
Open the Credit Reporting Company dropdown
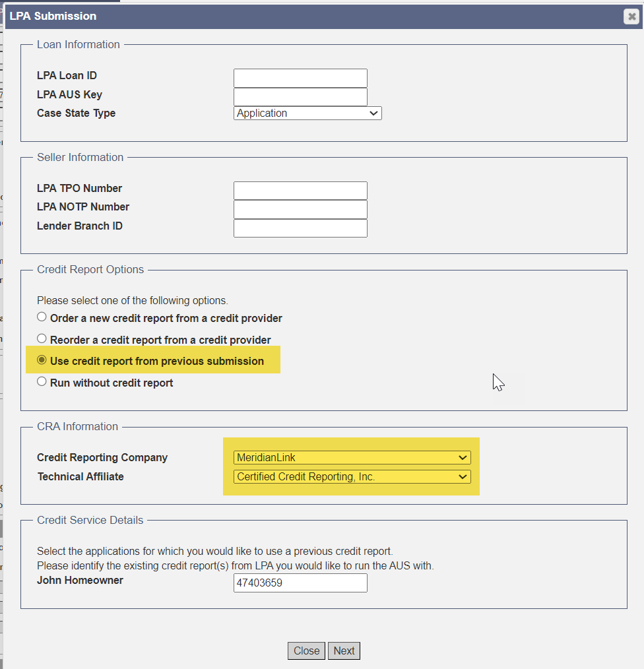352,457
